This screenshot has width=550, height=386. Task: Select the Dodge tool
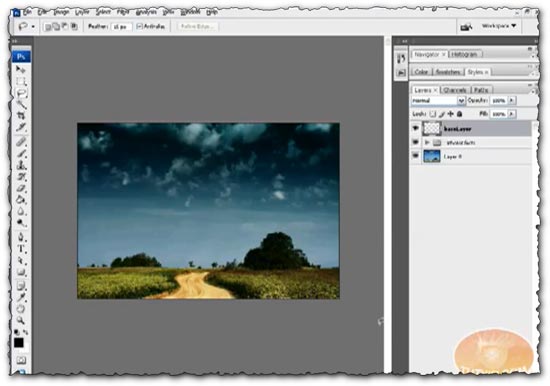[x=21, y=223]
